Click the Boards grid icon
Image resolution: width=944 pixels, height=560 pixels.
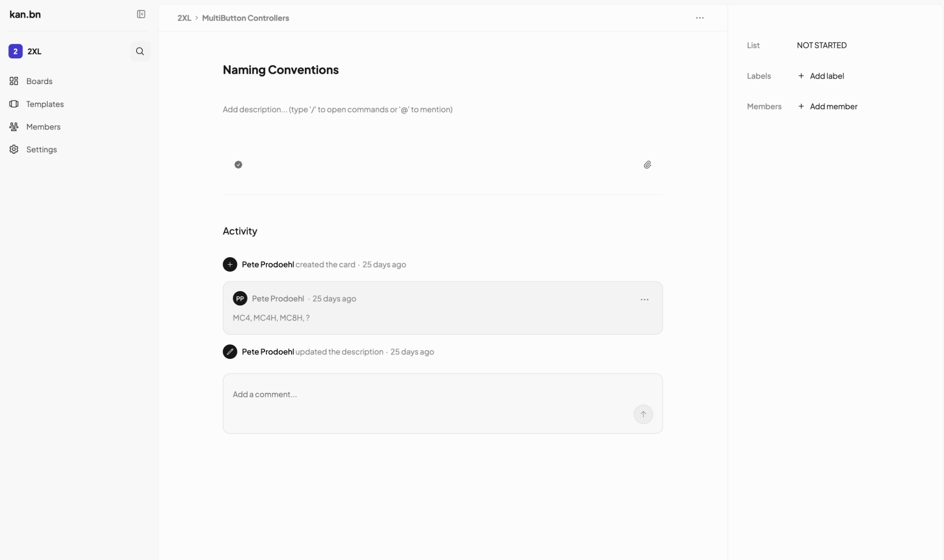[x=14, y=81]
